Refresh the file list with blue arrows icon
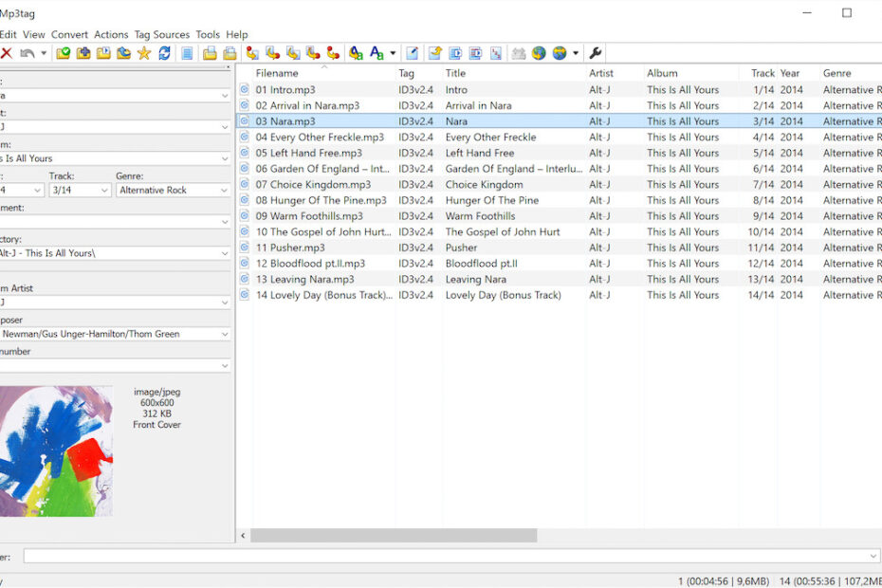The height and width of the screenshot is (588, 882). pos(165,54)
